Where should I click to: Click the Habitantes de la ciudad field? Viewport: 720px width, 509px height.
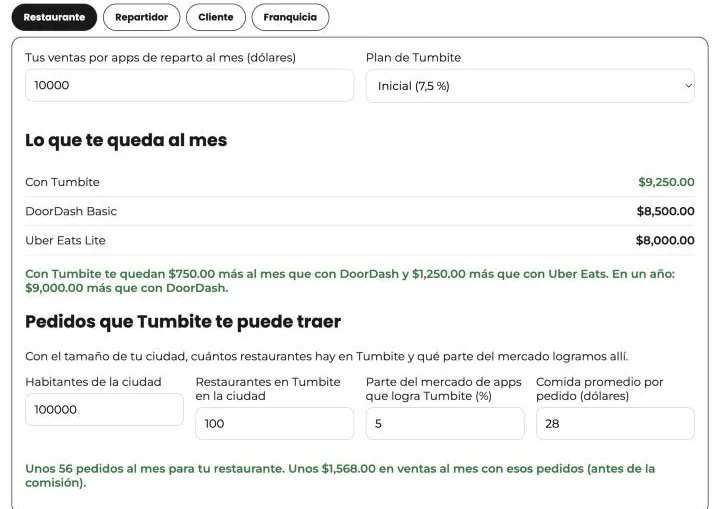click(x=104, y=409)
